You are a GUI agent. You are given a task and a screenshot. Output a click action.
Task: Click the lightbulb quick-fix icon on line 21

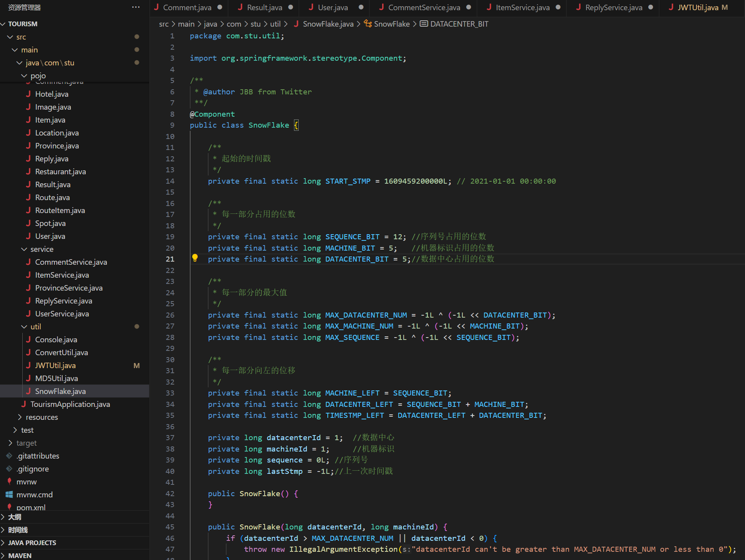coord(195,258)
